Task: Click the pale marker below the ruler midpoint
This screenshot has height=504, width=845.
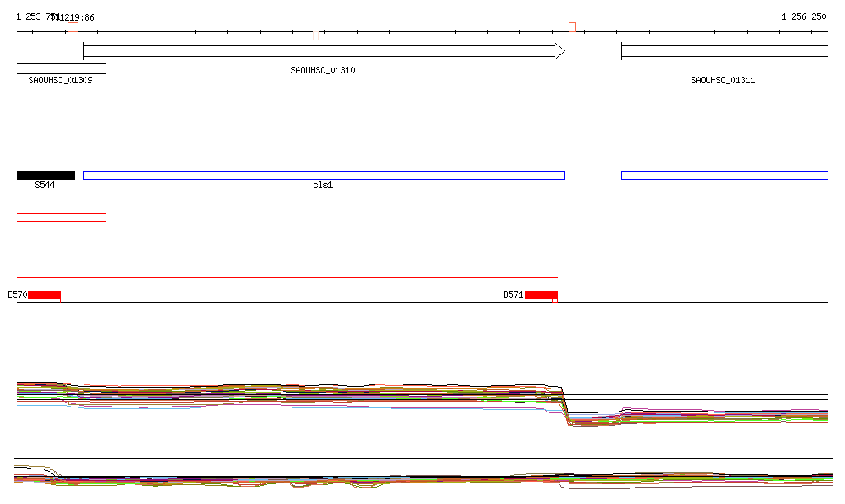Action: click(316, 36)
